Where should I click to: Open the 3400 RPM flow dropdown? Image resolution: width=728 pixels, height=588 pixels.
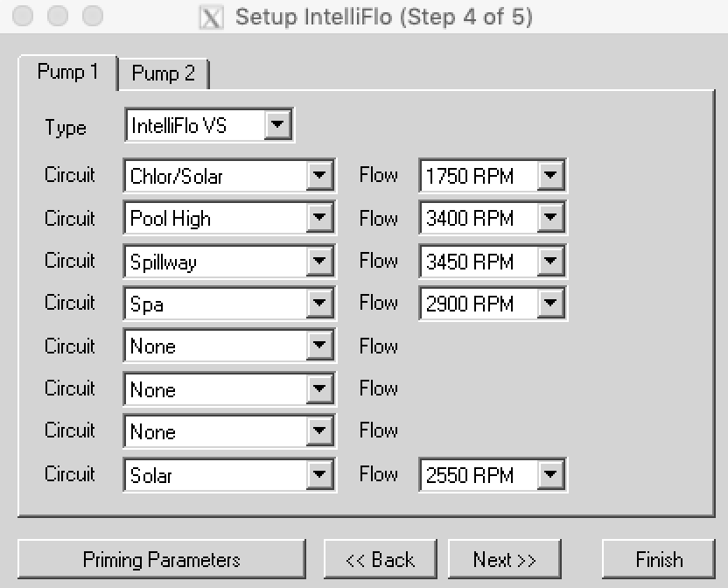(x=550, y=218)
